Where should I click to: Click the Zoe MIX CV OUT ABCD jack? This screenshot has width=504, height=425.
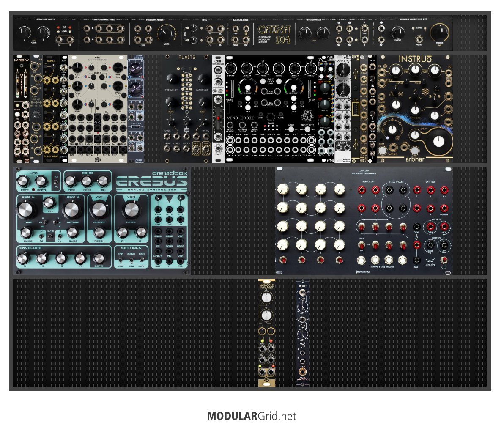coord(444,227)
